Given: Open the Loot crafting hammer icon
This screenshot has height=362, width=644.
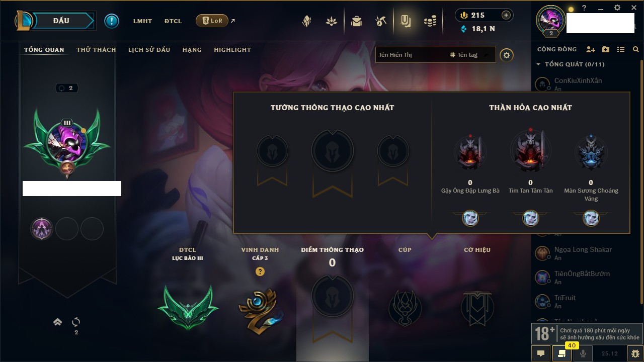Looking at the screenshot, I should [x=380, y=21].
